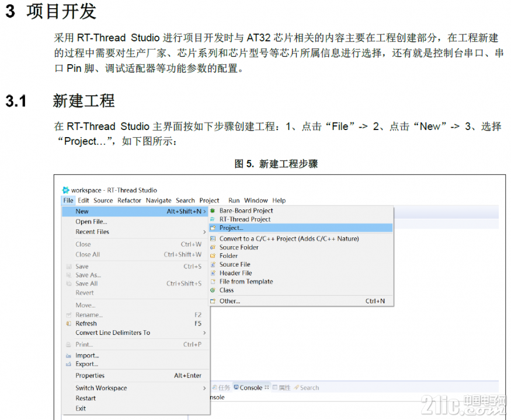
Task: Click the Console tab monitor icon
Action: point(237,387)
